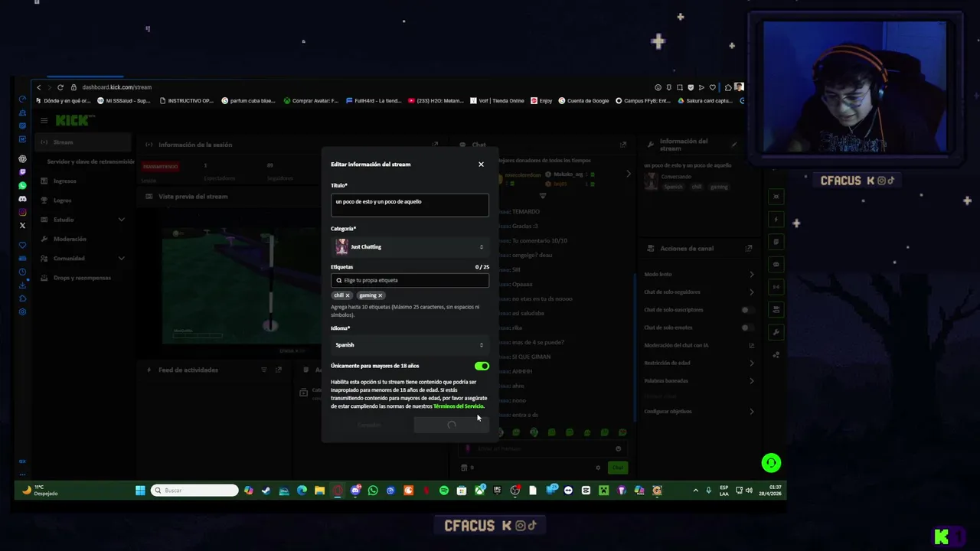Open Drops y recompensas in sidebar

click(82, 278)
